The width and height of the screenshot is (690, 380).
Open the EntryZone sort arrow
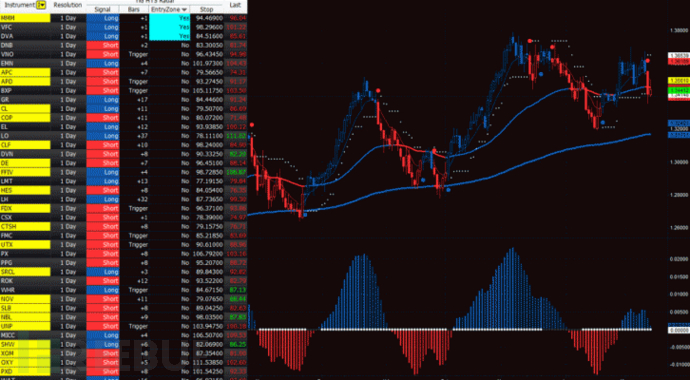[x=184, y=9]
